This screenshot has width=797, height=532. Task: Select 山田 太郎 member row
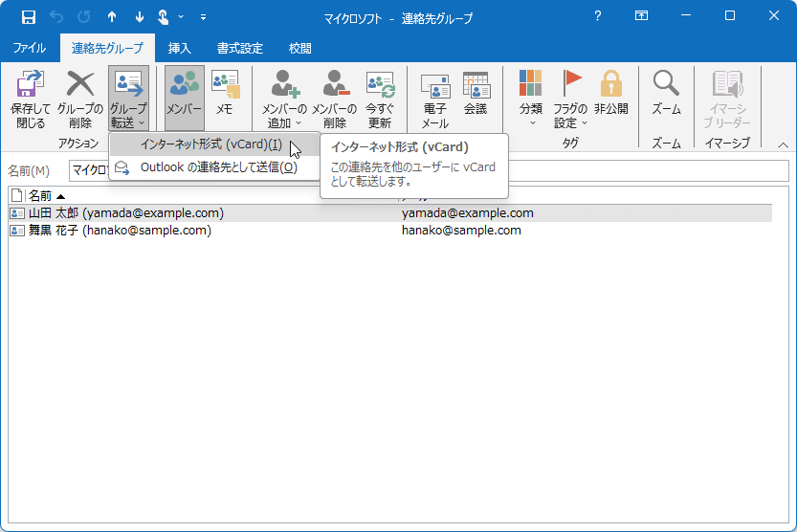pos(390,213)
